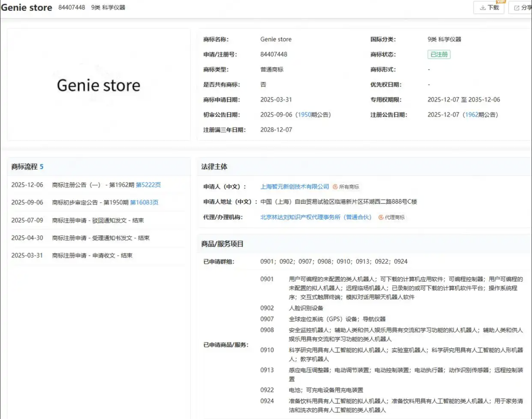Click the download arrow icon on 下载 button
Screen dimensions: 532x419
click(x=482, y=7)
